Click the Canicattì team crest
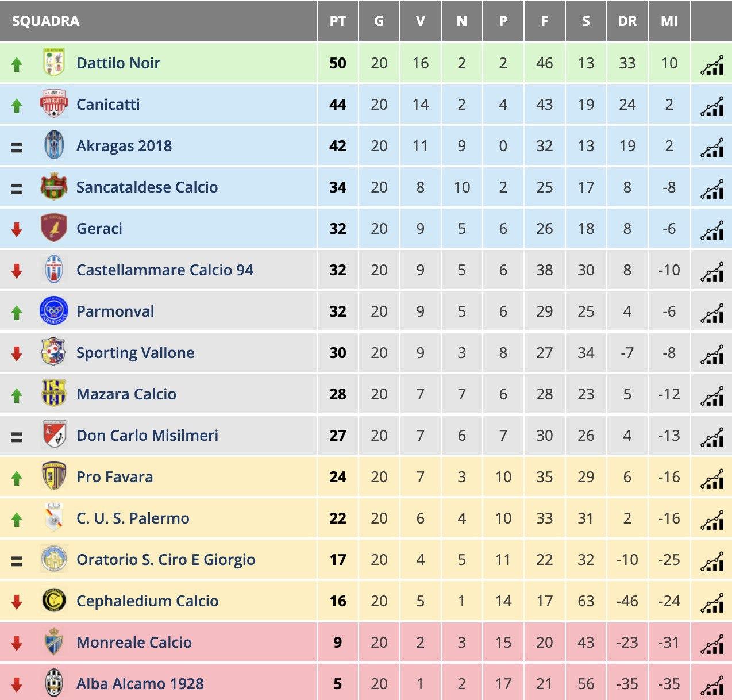The height and width of the screenshot is (700, 732). coord(54,103)
